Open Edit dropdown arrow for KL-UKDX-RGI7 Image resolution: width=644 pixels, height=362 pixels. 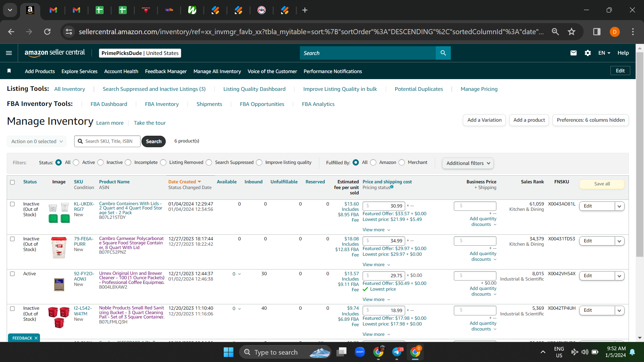click(620, 206)
